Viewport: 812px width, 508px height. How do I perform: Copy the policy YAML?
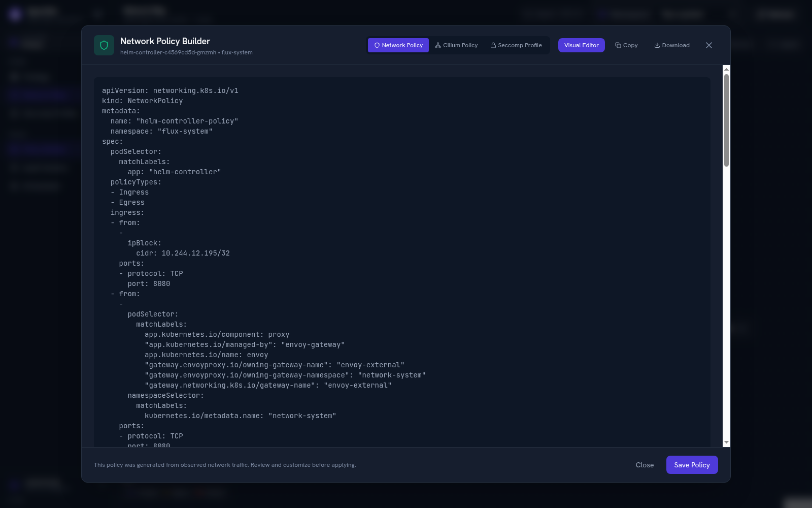(626, 45)
